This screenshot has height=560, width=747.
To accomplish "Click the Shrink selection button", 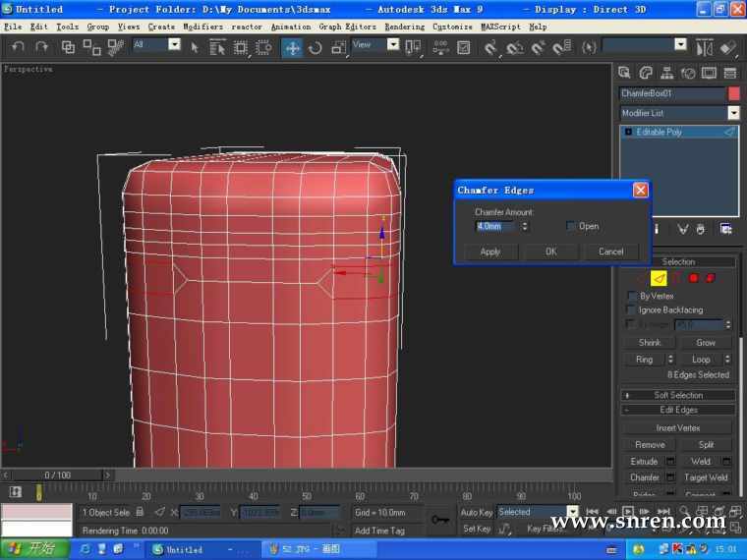I will pyautogui.click(x=650, y=342).
